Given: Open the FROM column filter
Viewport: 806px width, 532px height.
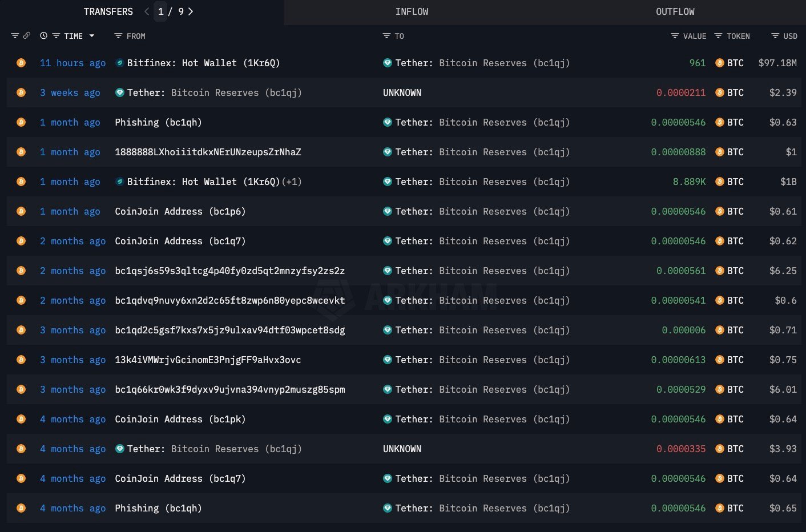Looking at the screenshot, I should click(118, 36).
